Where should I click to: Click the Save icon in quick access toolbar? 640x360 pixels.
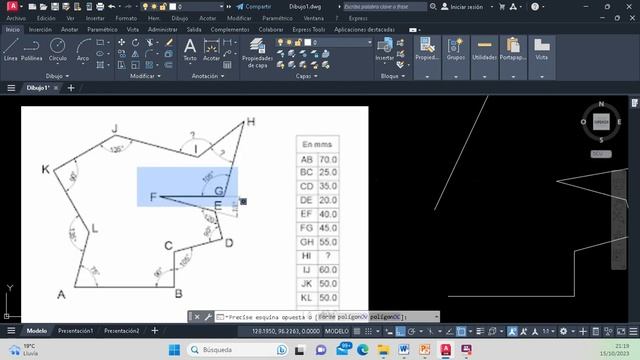pyautogui.click(x=54, y=7)
